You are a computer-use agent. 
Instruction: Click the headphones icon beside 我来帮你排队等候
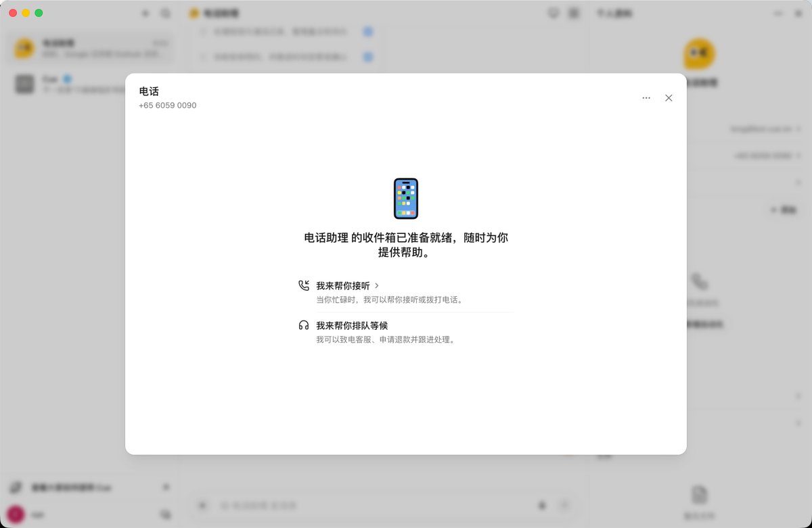click(304, 325)
